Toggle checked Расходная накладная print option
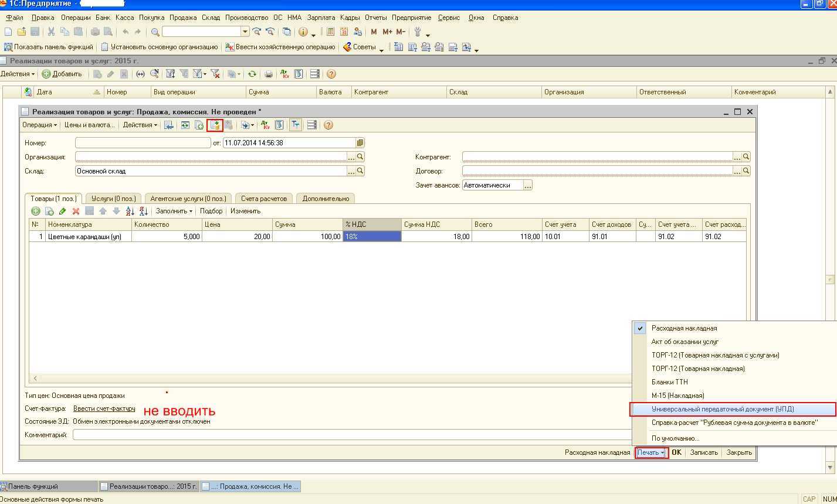Image resolution: width=837 pixels, height=504 pixels. 684,328
